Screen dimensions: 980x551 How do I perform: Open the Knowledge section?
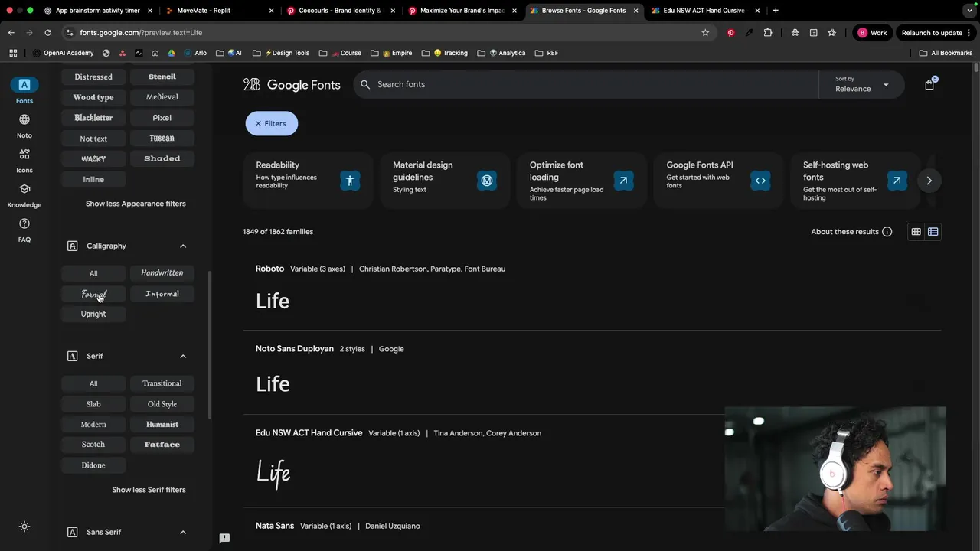point(24,195)
